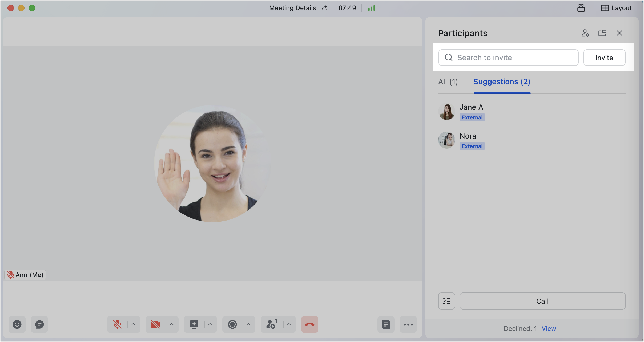
Task: Toggle the participants panel button
Action: (272, 324)
